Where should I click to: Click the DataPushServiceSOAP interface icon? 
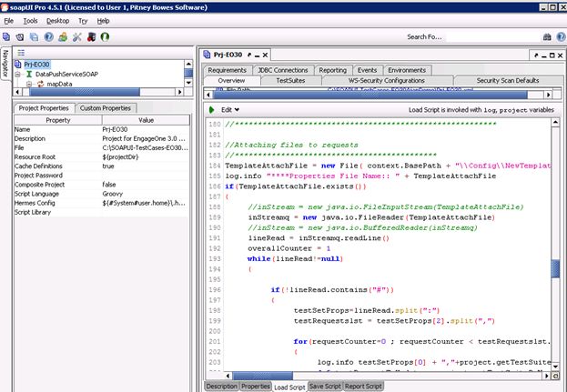29,74
